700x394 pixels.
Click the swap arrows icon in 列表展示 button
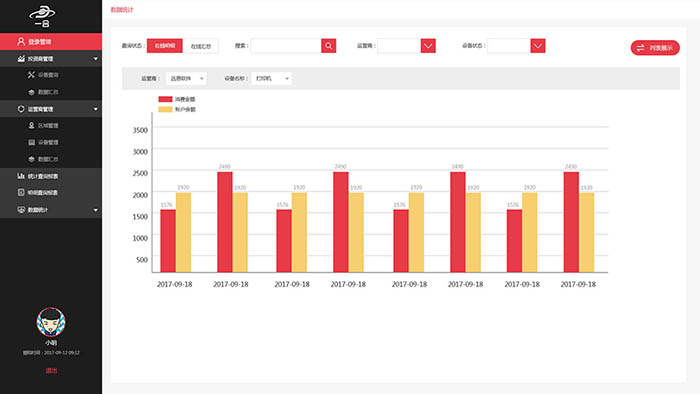coord(641,48)
